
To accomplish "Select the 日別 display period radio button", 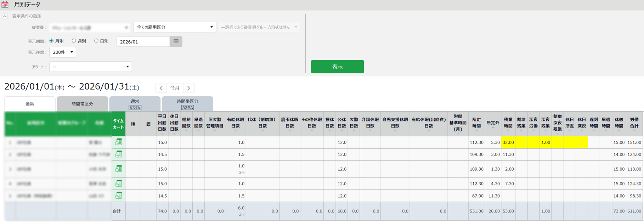I will click(x=96, y=41).
